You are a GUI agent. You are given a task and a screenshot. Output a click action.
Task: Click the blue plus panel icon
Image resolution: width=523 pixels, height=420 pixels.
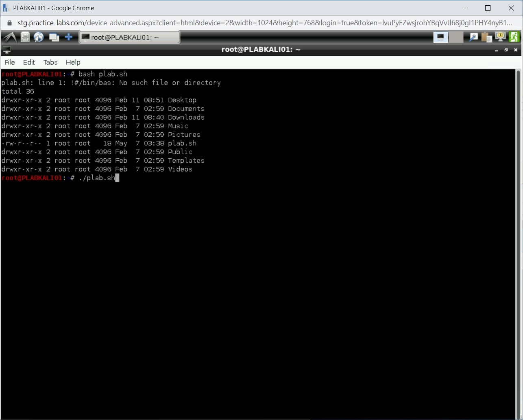point(69,37)
